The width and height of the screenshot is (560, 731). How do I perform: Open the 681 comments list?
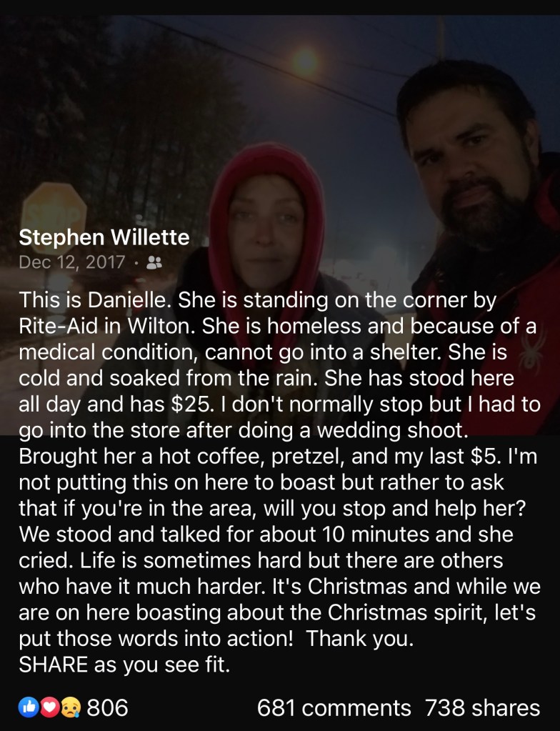(334, 707)
